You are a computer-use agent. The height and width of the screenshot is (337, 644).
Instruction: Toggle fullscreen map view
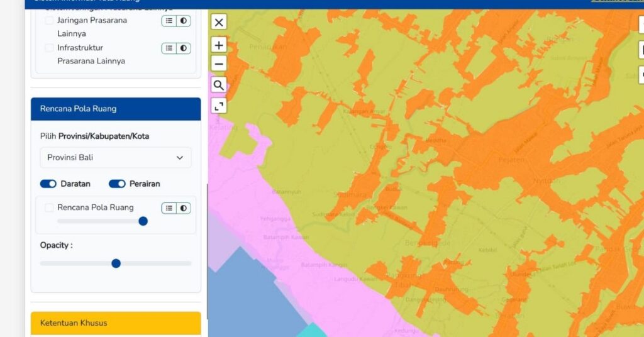coord(219,106)
